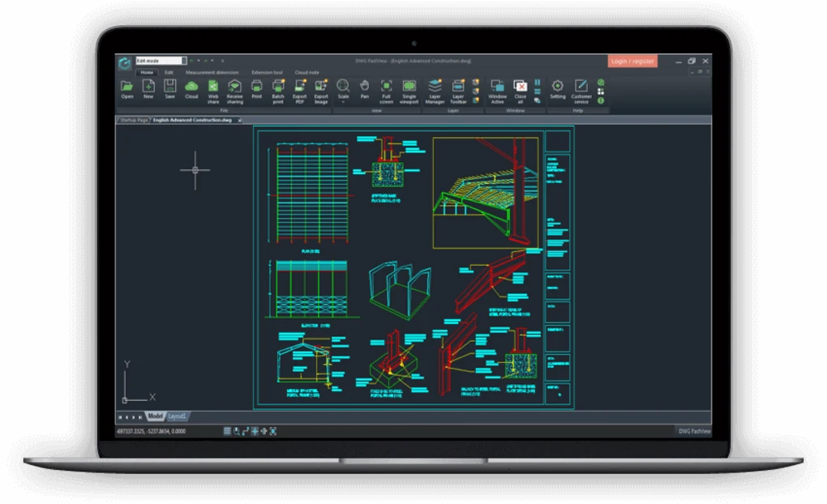
Task: Close the English Advanced Construction.dwg tab
Action: (x=239, y=120)
